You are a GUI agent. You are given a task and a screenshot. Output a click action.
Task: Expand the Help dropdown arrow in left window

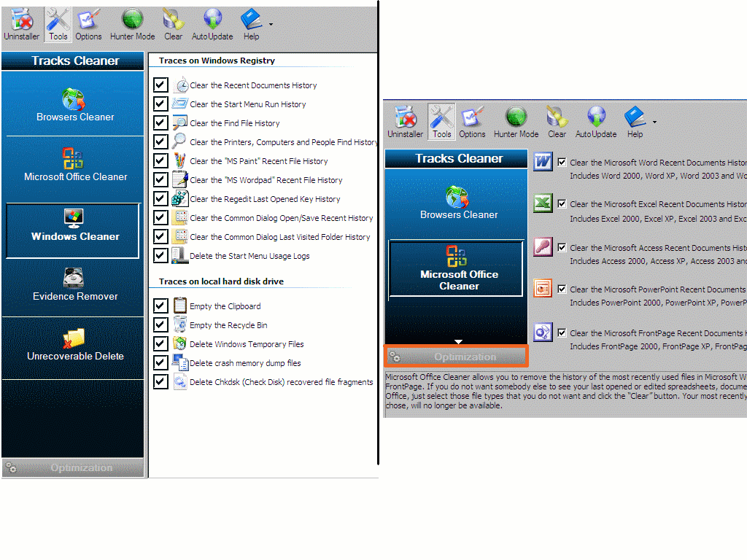(271, 24)
